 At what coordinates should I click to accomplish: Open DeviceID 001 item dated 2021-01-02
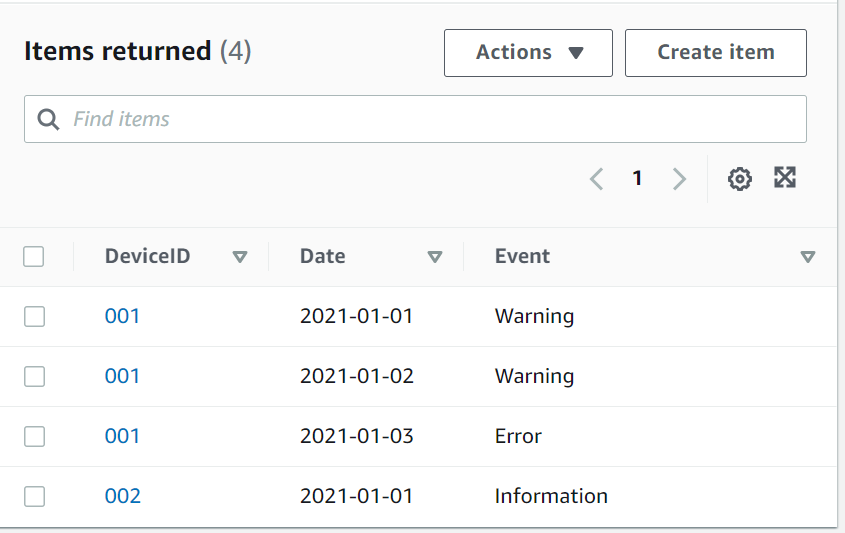pyautogui.click(x=122, y=377)
